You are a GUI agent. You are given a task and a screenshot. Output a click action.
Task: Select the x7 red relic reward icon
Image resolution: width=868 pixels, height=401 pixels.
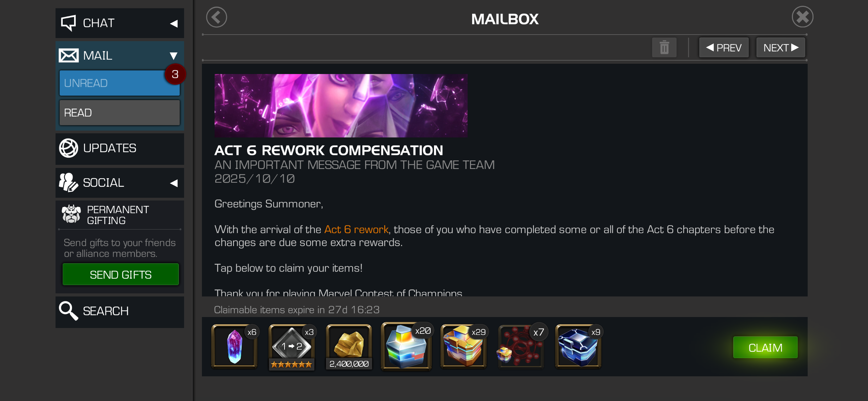point(521,346)
